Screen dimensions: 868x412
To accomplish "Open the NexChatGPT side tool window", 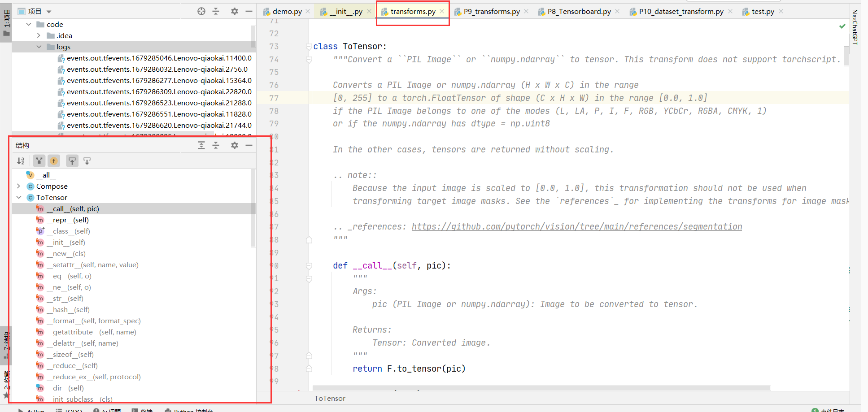I will (x=855, y=27).
